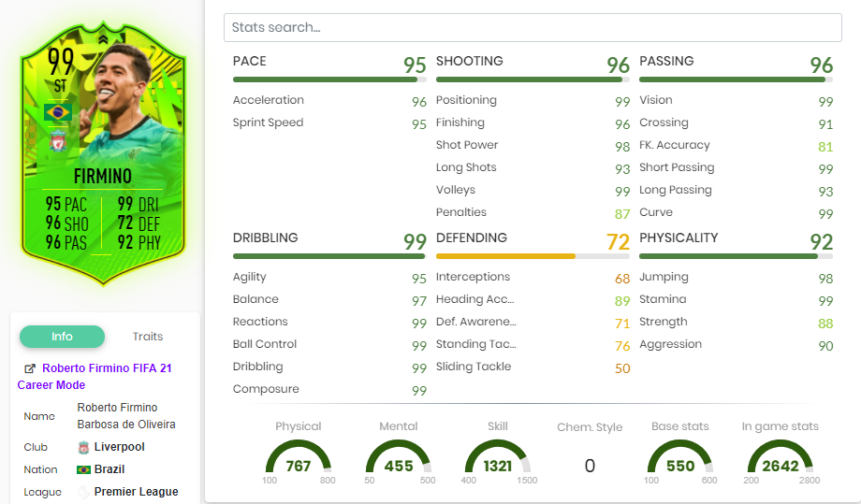Screen dimensions: 861x504
Task: Click the external link icon beside Roberto Firmino
Action: [x=30, y=369]
